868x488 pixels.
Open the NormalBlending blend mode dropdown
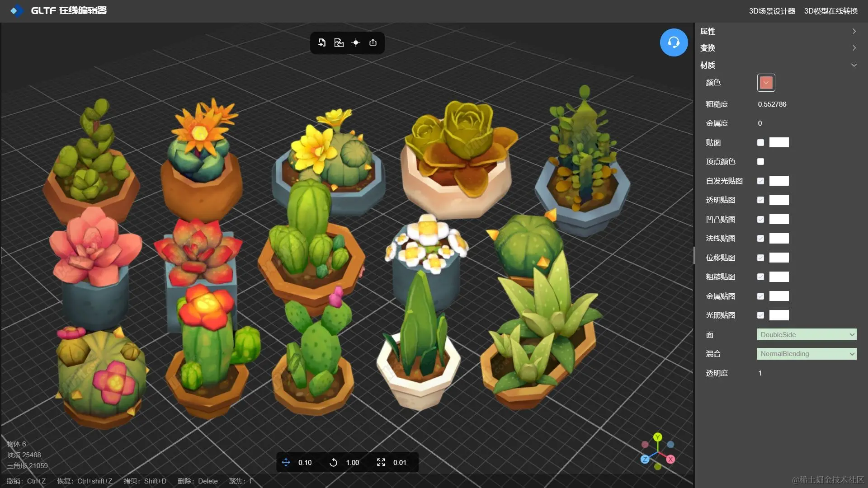pos(807,354)
